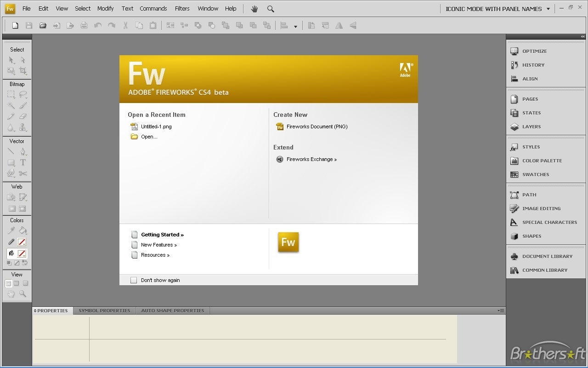The height and width of the screenshot is (368, 588).
Task: Pick the Text tool in the tools panel
Action: pyautogui.click(x=23, y=162)
